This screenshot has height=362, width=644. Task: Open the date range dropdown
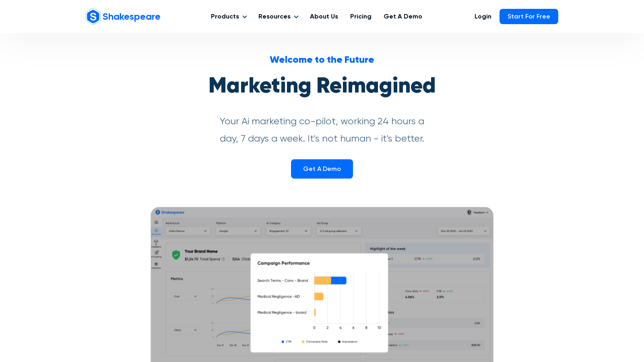pos(464,231)
